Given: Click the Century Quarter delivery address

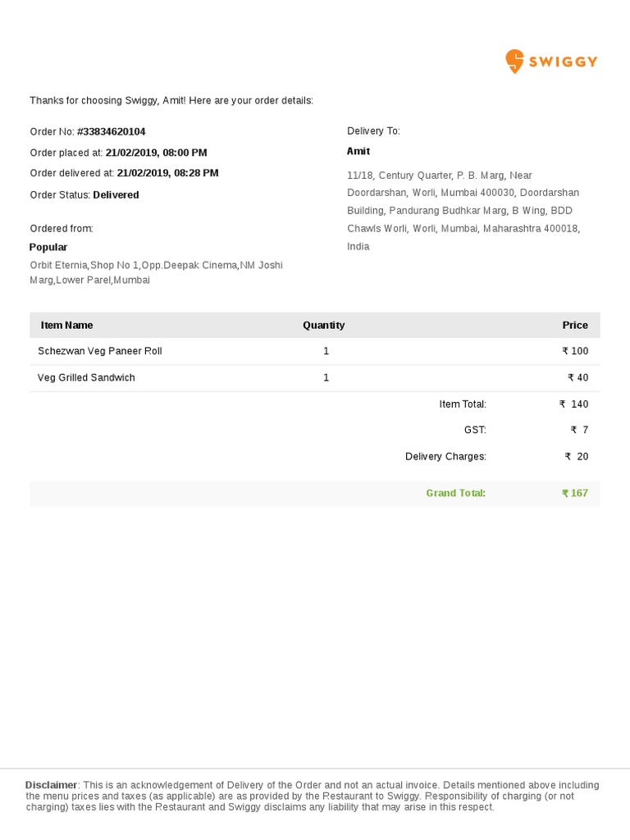Looking at the screenshot, I should click(x=463, y=211).
